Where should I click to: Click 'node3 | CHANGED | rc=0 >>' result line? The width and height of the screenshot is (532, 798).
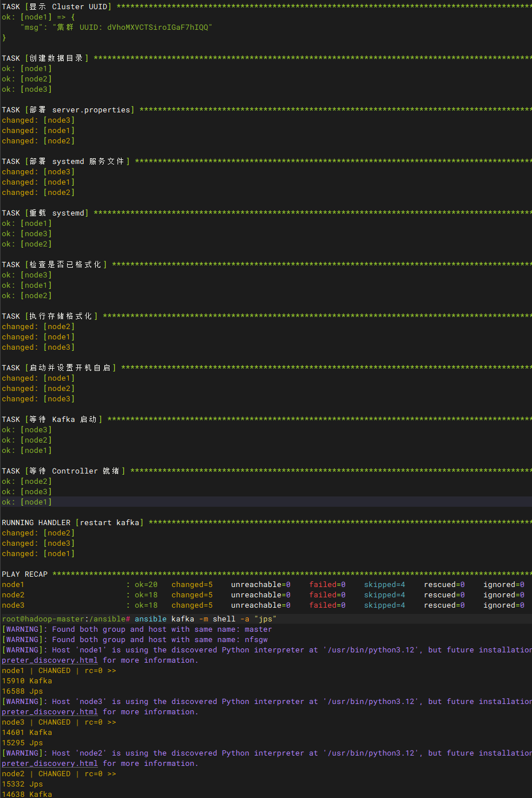[x=59, y=722]
